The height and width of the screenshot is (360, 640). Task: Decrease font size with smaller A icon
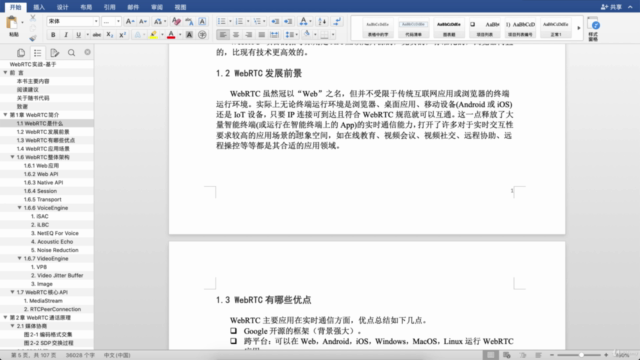click(143, 21)
